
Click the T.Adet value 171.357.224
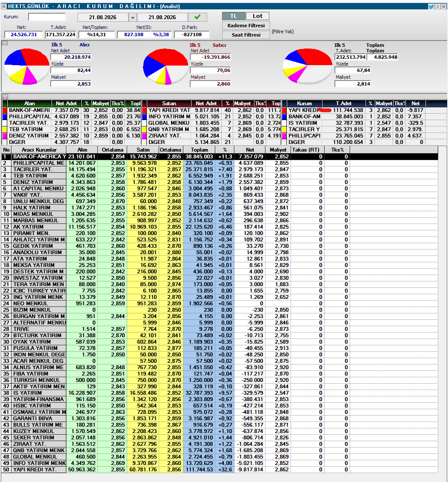click(60, 34)
